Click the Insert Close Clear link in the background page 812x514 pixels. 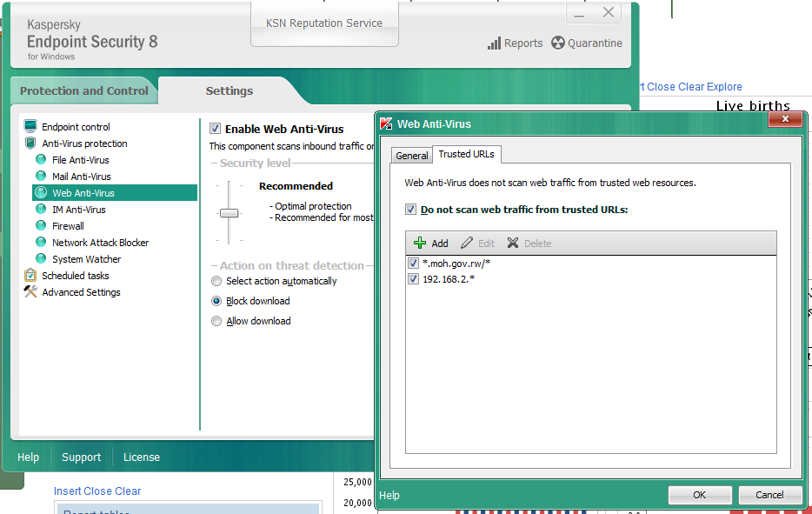[x=97, y=491]
